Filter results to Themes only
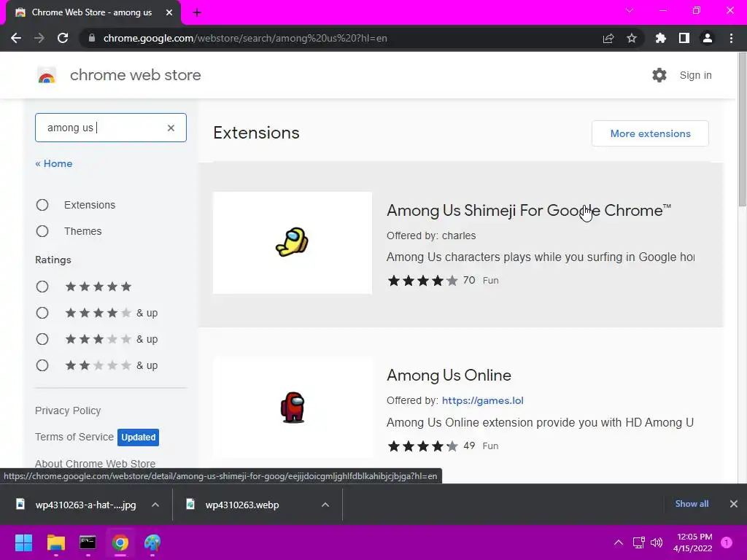This screenshot has width=747, height=560. 42,231
